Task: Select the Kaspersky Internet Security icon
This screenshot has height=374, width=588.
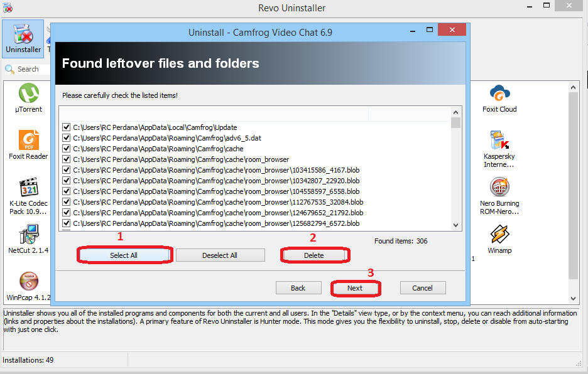Action: [499, 141]
